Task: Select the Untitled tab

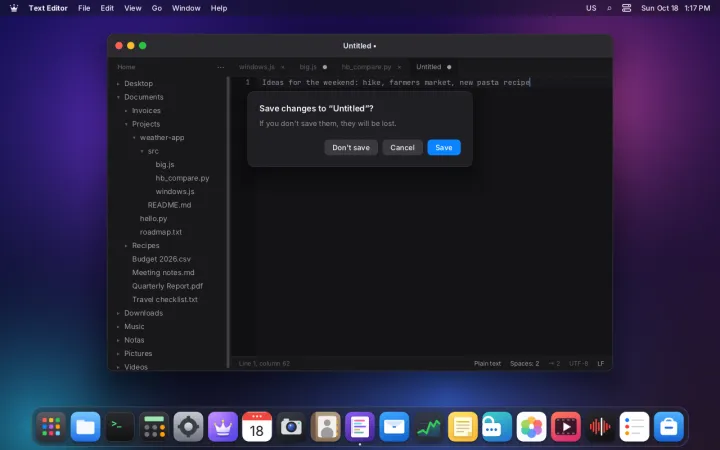Action: (x=428, y=67)
